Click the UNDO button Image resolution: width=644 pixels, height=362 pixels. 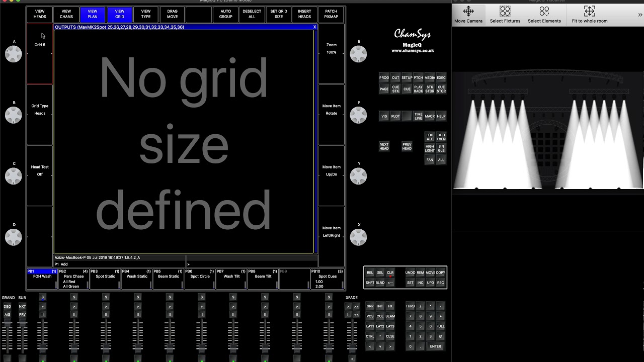[x=410, y=273]
